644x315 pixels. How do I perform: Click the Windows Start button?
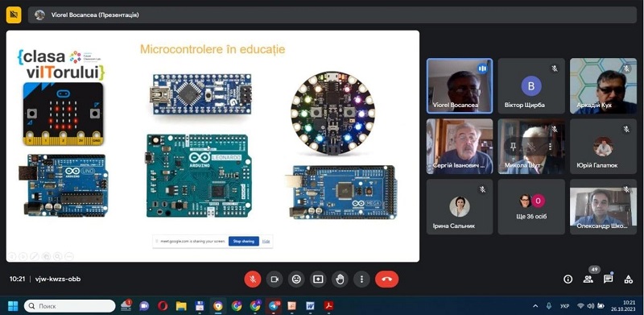(x=13, y=306)
